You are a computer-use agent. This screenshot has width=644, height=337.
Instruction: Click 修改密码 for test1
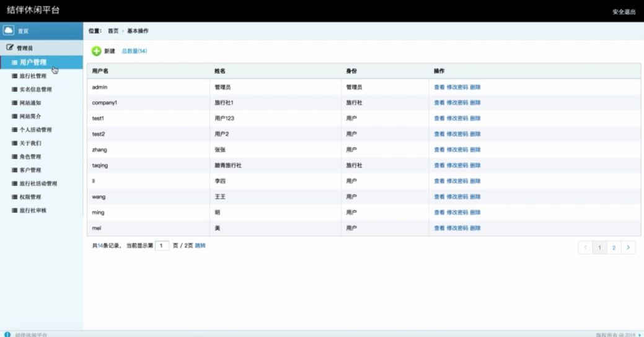[x=457, y=118]
